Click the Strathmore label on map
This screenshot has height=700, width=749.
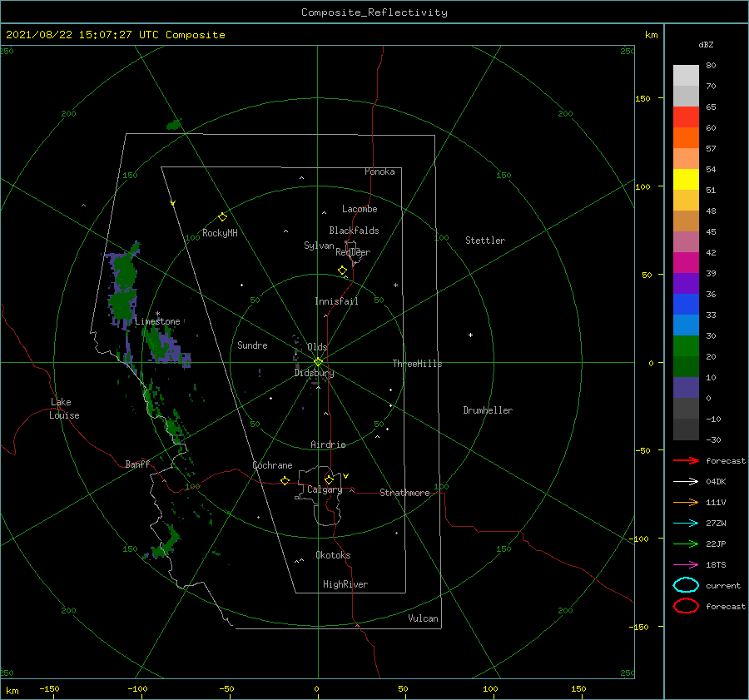404,493
